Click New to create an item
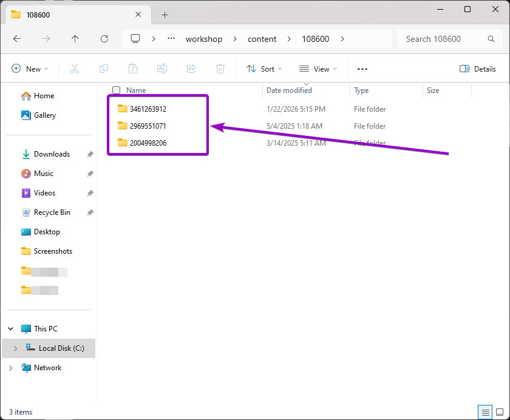510x420 pixels. (x=29, y=69)
